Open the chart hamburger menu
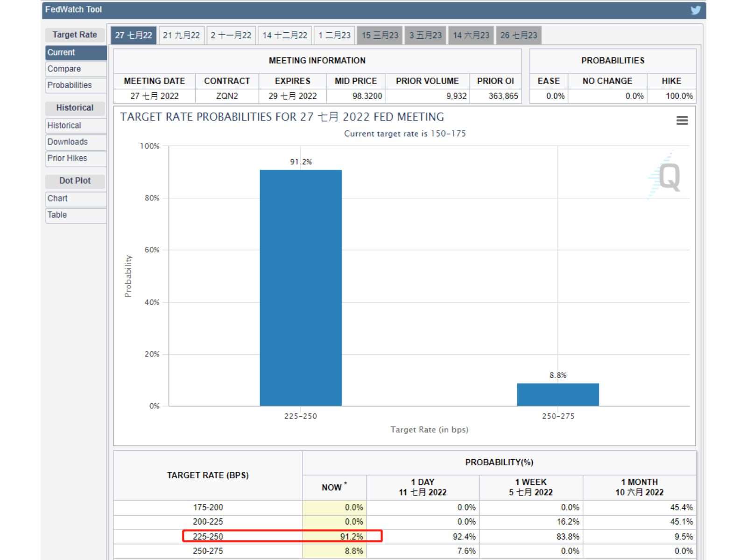 [x=682, y=120]
